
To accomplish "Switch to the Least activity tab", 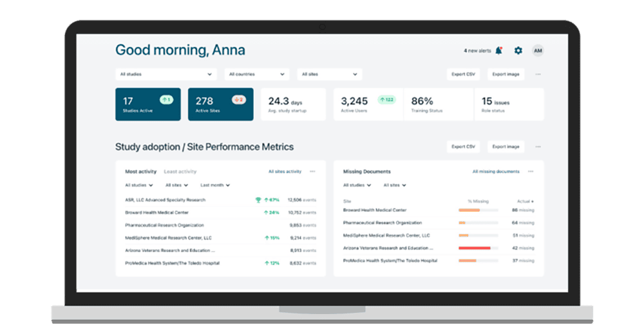I will click(x=180, y=172).
